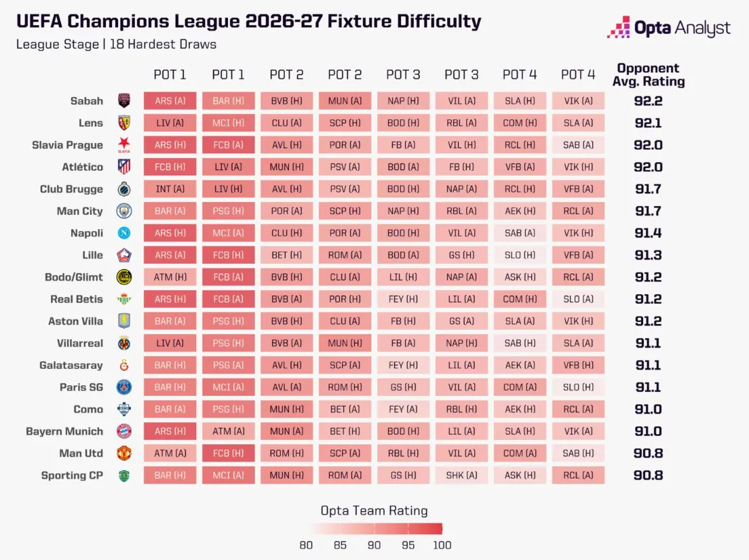
Task: Select Sporting CP's SHK (A) fixture cell
Action: point(461,475)
